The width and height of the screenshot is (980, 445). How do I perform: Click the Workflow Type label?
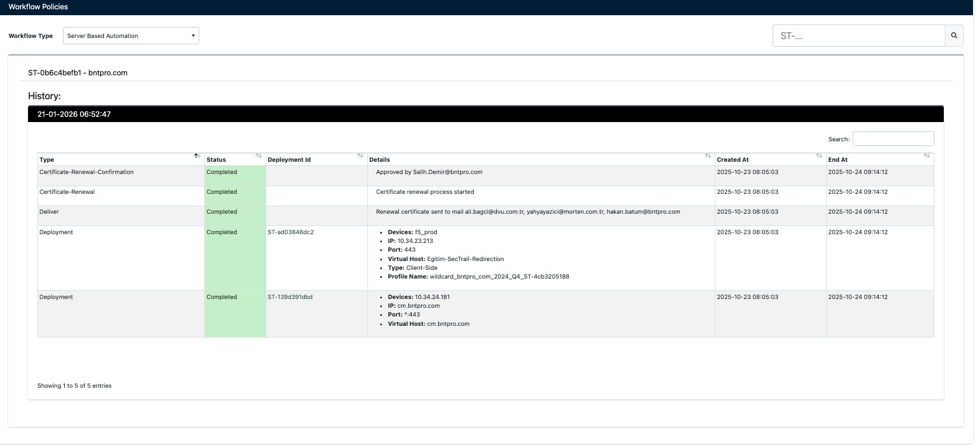click(30, 36)
